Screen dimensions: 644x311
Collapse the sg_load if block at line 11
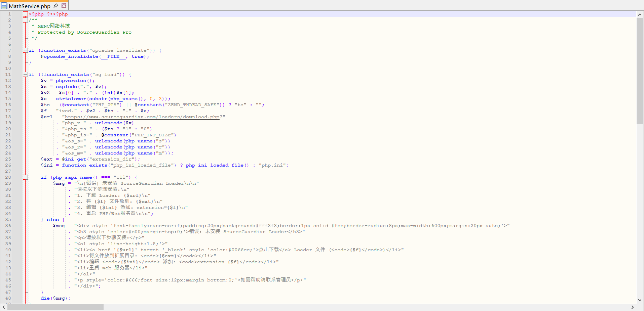[x=25, y=75]
